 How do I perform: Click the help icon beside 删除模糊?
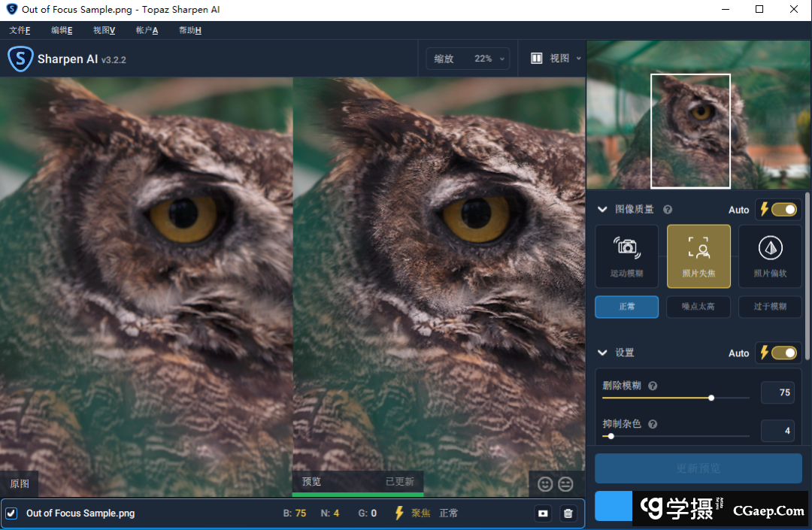[653, 386]
